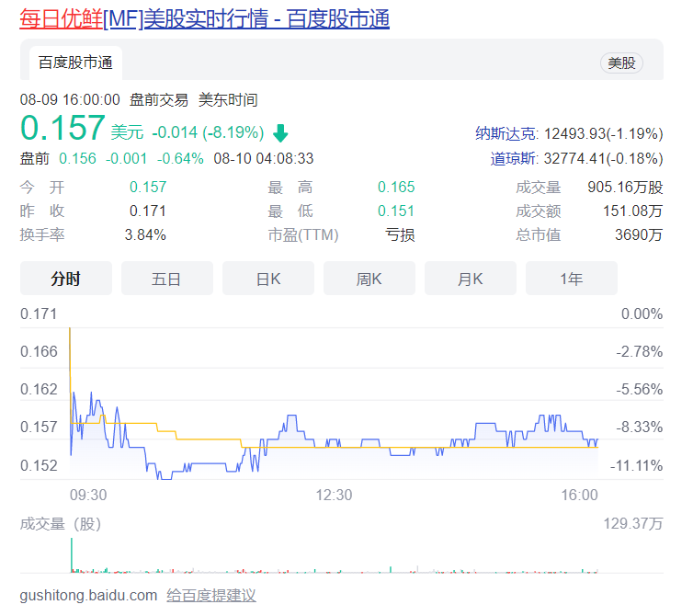This screenshot has height=616, width=693.
Task: Click the 总市值 value 3690万
Action: [x=639, y=234]
